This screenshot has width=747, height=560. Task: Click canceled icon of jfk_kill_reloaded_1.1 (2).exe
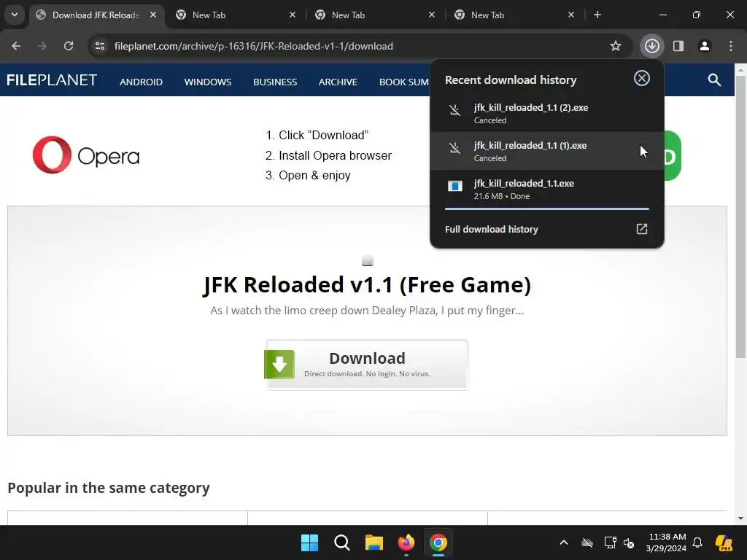click(x=455, y=111)
